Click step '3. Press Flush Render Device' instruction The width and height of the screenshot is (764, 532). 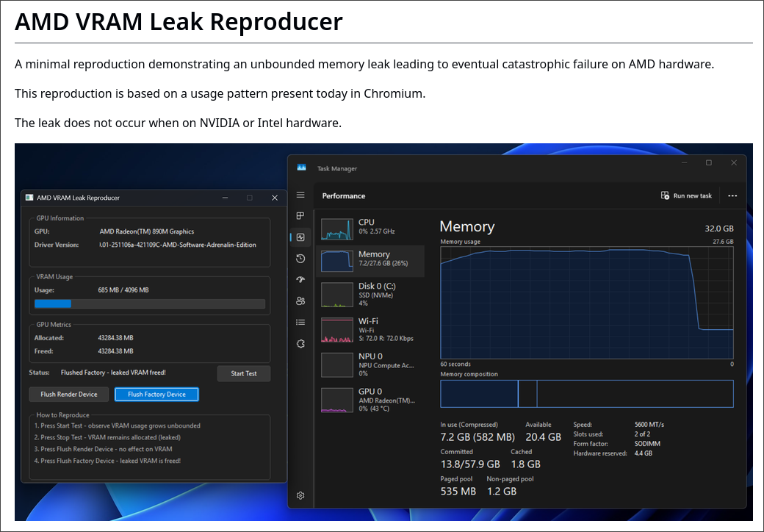[x=104, y=449]
